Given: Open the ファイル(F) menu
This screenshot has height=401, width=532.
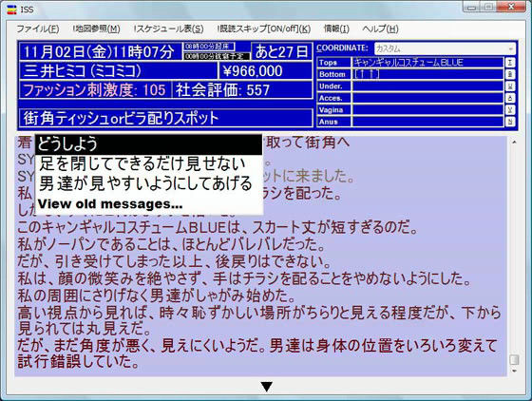Looking at the screenshot, I should click(x=38, y=29).
